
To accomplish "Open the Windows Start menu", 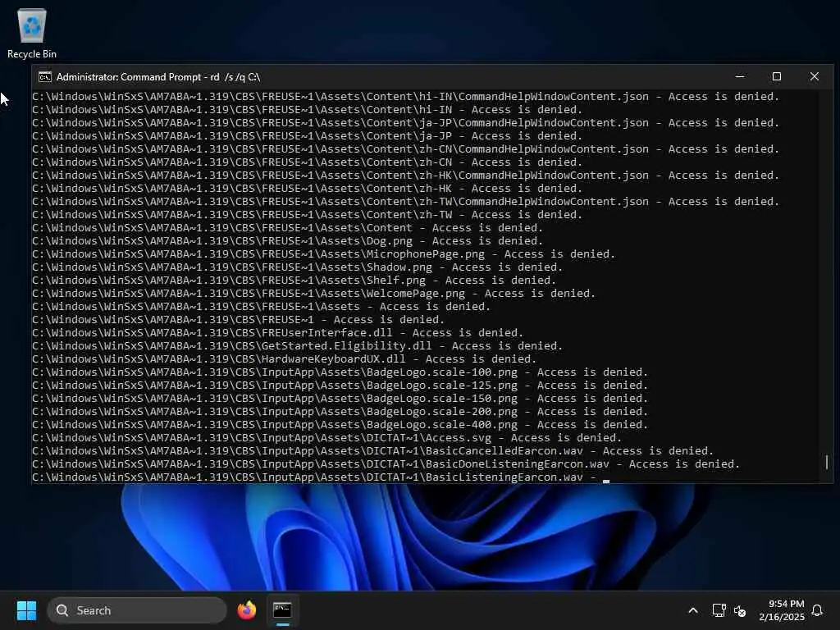I will click(x=26, y=610).
